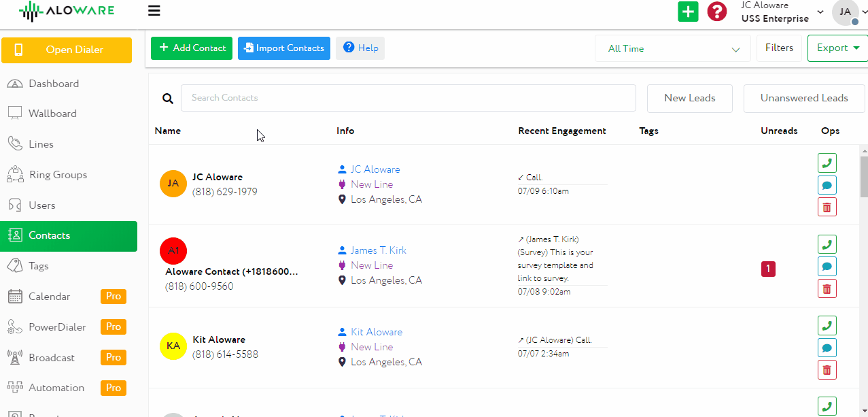Select Tags in sidebar menu
Image resolution: width=868 pixels, height=417 pixels.
pos(38,266)
